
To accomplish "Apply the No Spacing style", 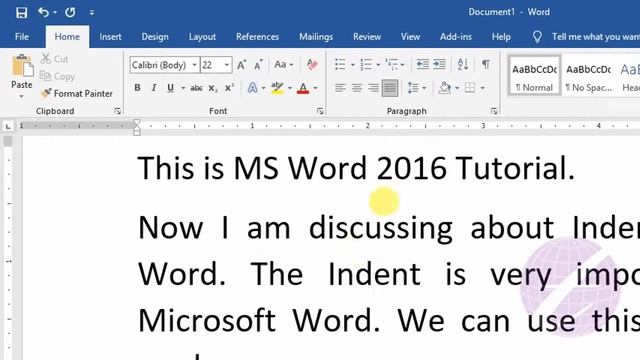I will pos(588,76).
